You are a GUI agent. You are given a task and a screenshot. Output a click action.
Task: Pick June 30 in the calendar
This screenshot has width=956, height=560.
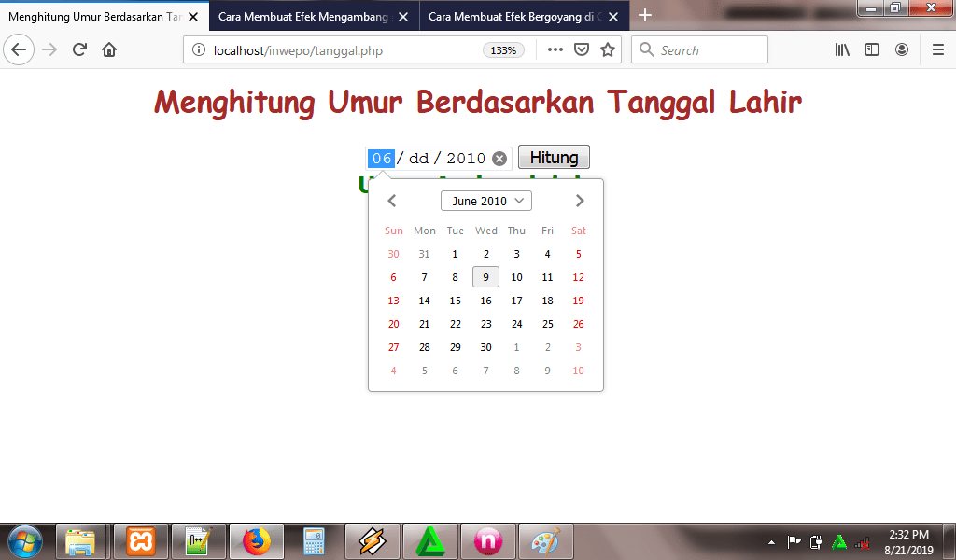pos(485,347)
